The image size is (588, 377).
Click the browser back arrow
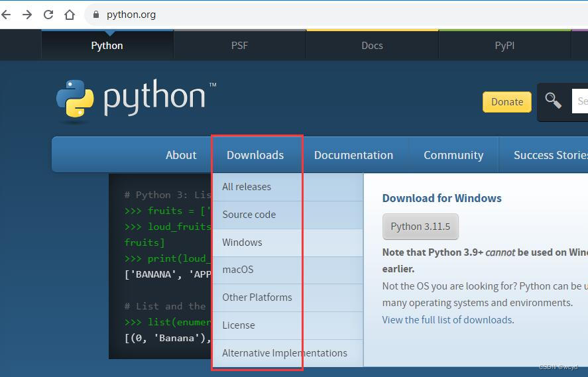(x=6, y=15)
